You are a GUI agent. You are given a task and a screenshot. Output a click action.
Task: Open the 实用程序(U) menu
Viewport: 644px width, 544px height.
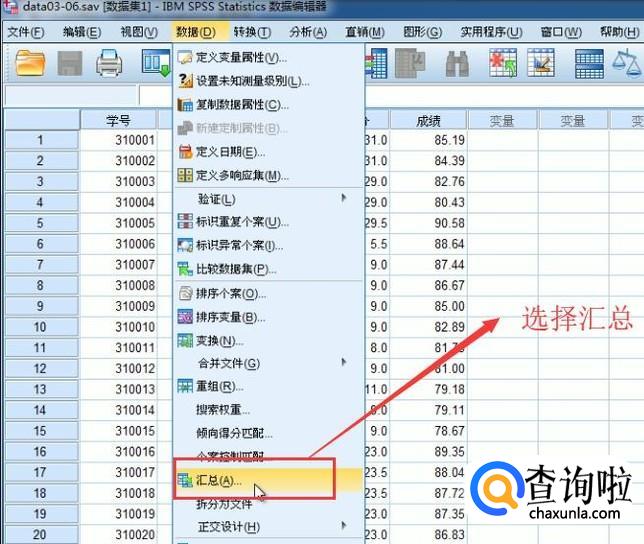(x=492, y=32)
